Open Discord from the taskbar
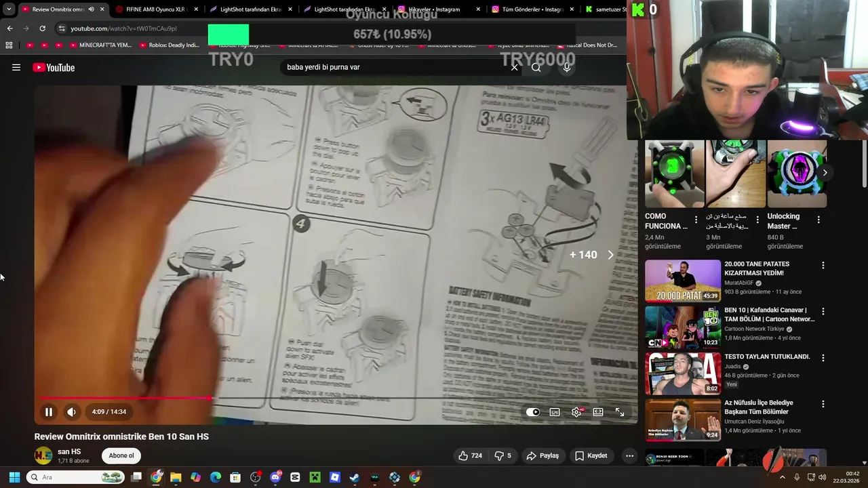Image resolution: width=868 pixels, height=488 pixels. point(275,477)
